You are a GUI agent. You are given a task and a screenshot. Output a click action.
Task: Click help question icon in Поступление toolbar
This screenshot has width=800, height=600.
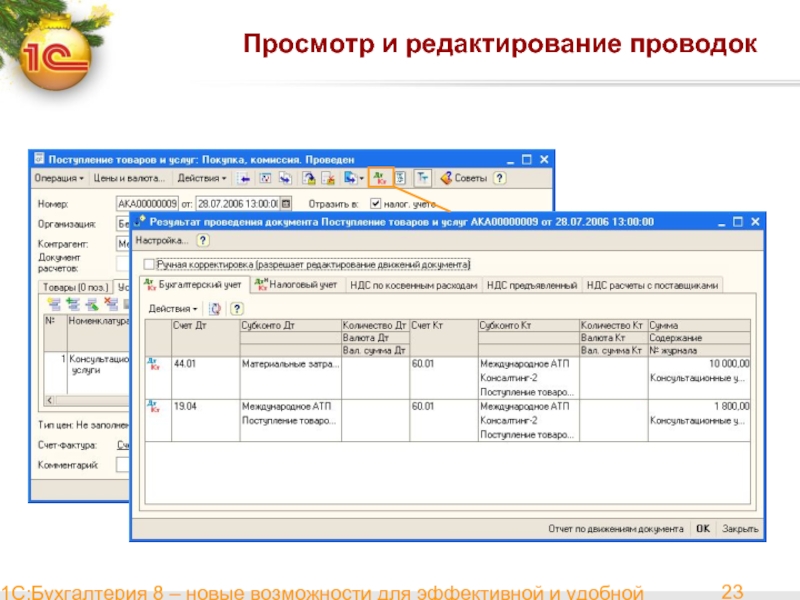(500, 179)
